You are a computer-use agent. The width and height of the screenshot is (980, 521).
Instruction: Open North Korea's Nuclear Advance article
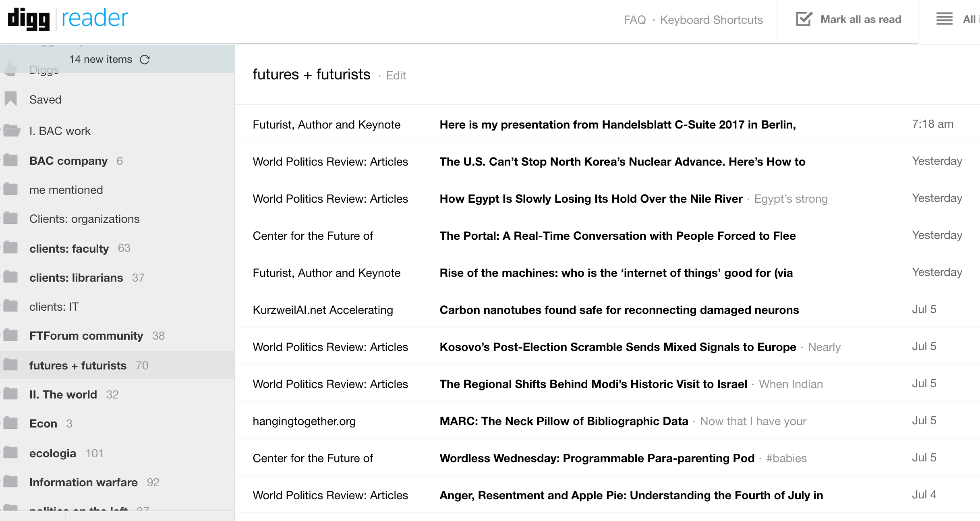[x=622, y=162]
